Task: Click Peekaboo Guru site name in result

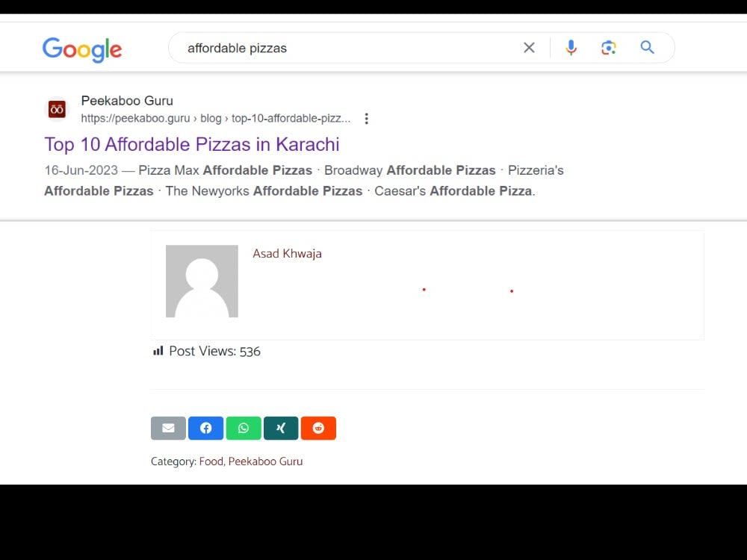Action: 127,101
